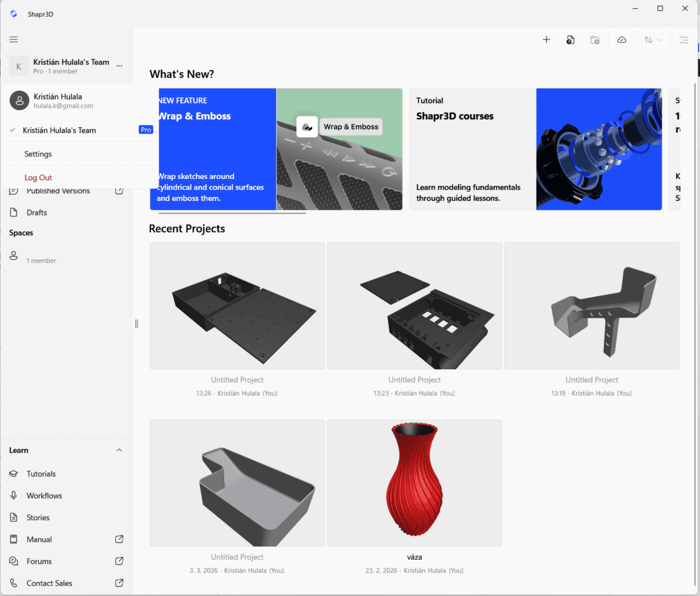Click the Kristián Hulala profile avatar
This screenshot has height=596, width=700.
tap(19, 100)
